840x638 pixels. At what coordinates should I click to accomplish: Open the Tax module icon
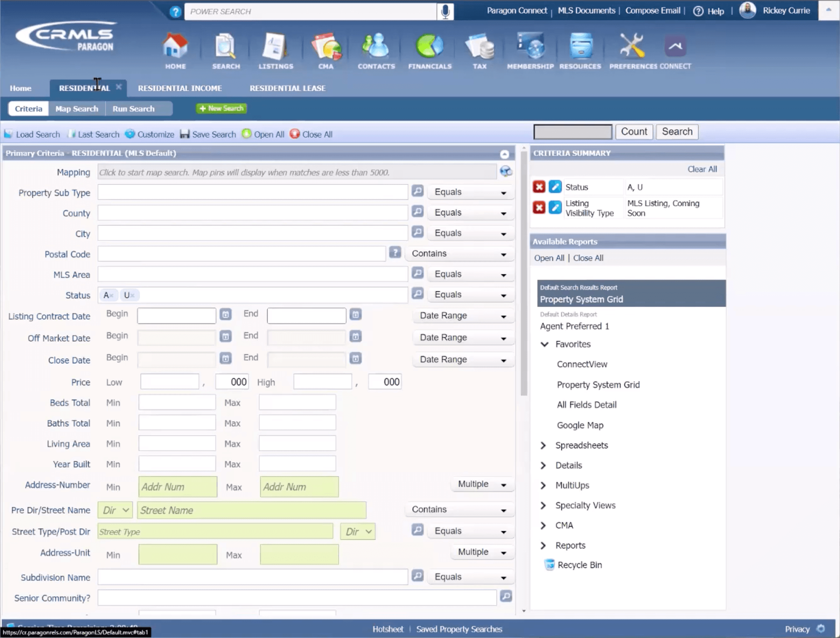point(479,48)
